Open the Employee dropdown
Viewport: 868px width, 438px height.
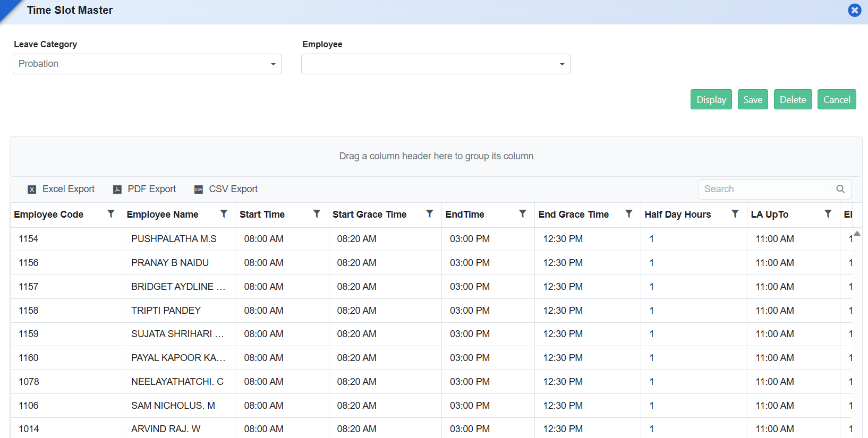436,64
